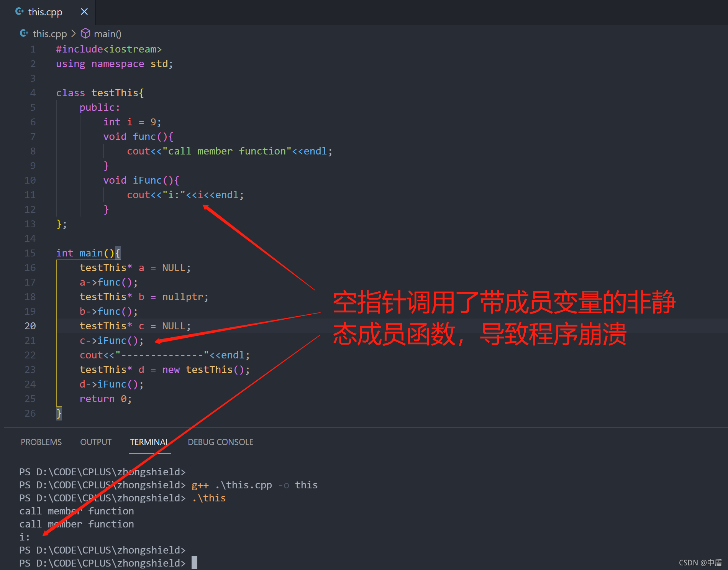Open the PROBLEMS panel tab
The height and width of the screenshot is (570, 728).
41,442
